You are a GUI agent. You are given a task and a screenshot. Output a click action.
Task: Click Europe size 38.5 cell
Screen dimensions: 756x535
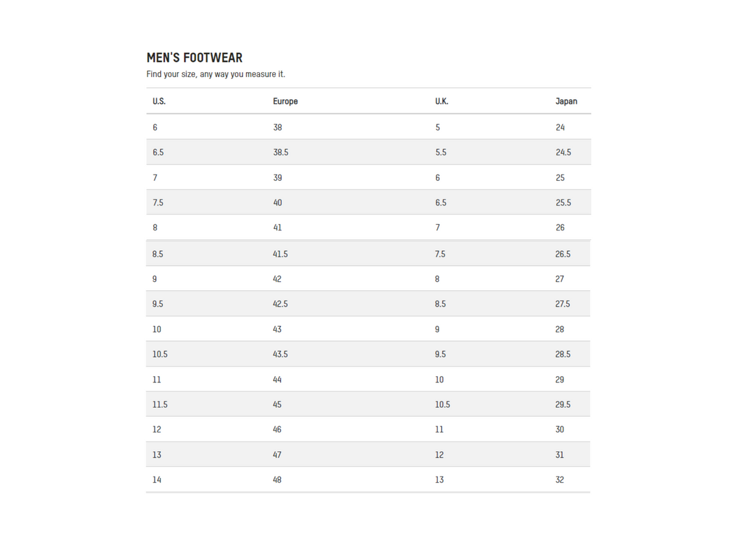(x=280, y=152)
